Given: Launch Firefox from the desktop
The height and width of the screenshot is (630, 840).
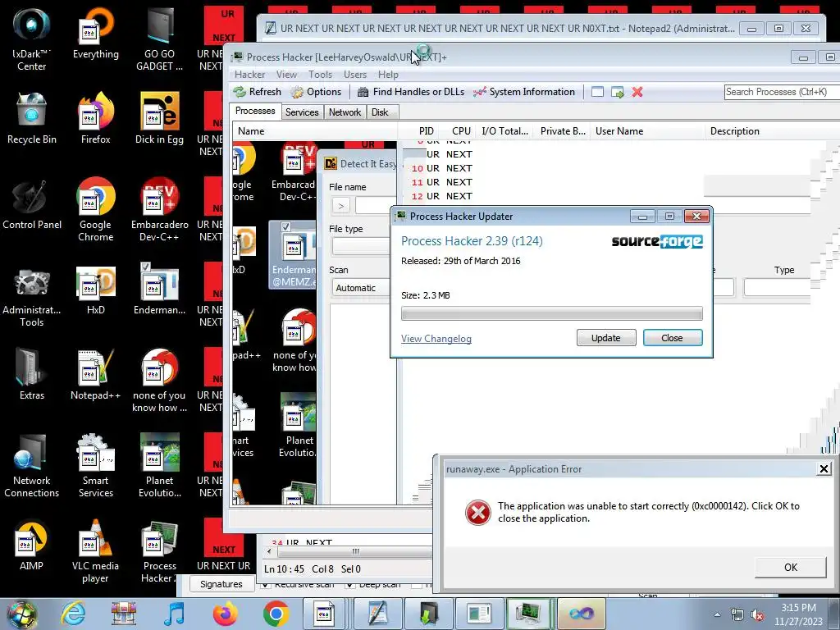Looking at the screenshot, I should coord(95,119).
